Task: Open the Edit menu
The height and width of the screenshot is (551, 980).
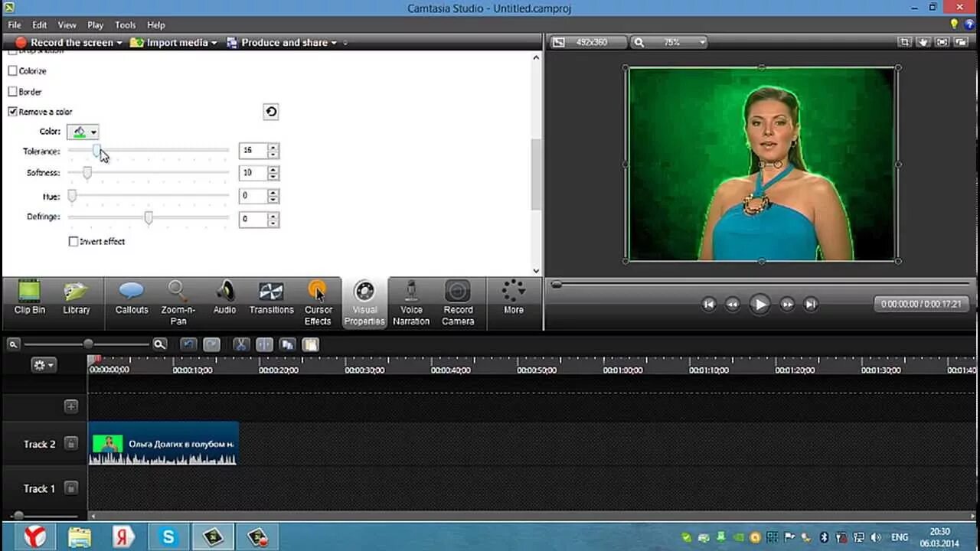Action: point(40,25)
